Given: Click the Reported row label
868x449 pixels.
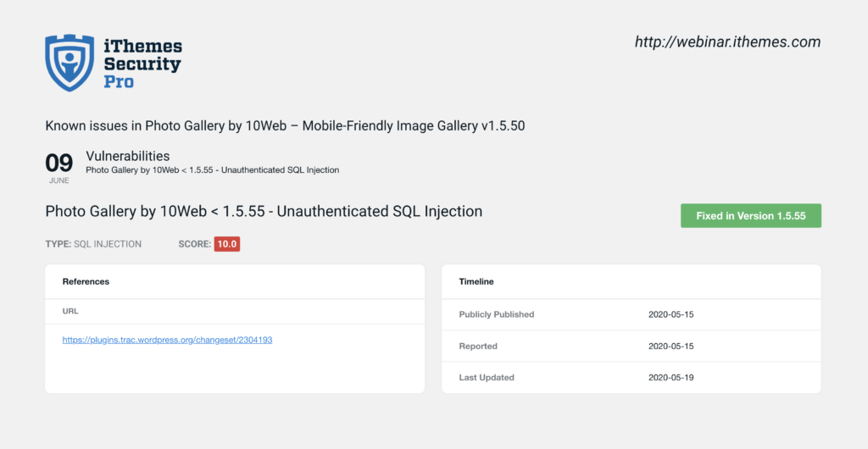Looking at the screenshot, I should click(x=478, y=346).
